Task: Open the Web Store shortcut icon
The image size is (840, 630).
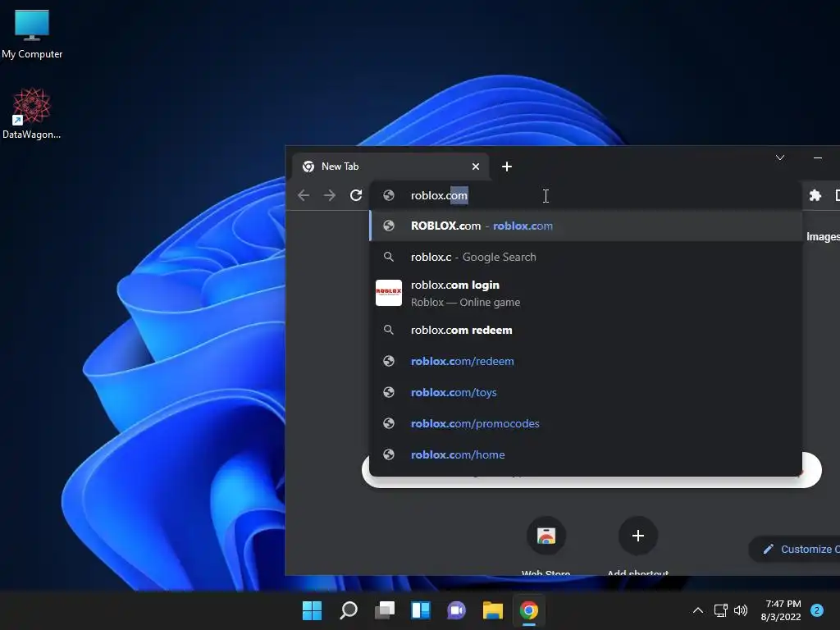Action: tap(546, 536)
